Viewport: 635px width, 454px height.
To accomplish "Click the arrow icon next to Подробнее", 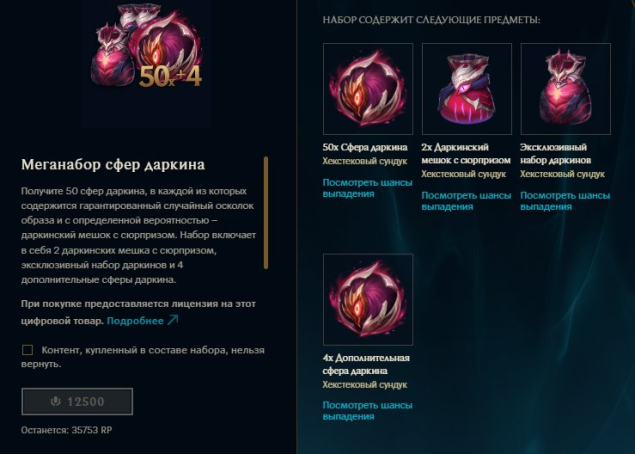I will (173, 320).
